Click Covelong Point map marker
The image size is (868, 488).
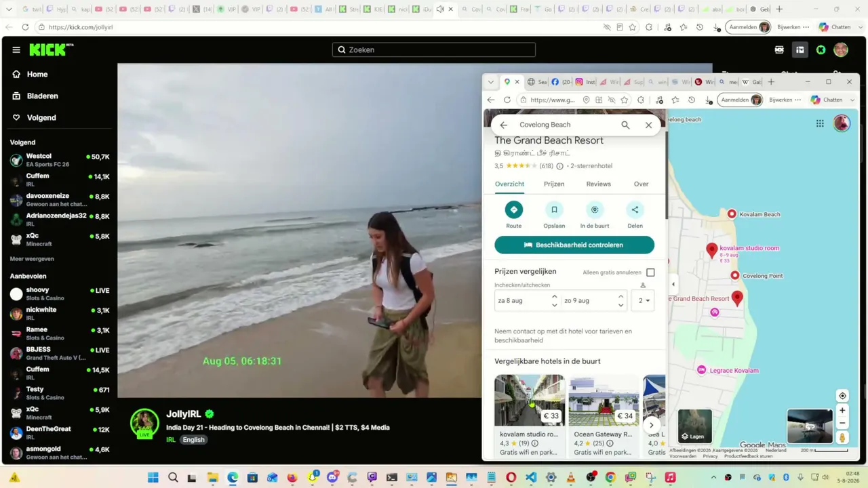pyautogui.click(x=734, y=275)
